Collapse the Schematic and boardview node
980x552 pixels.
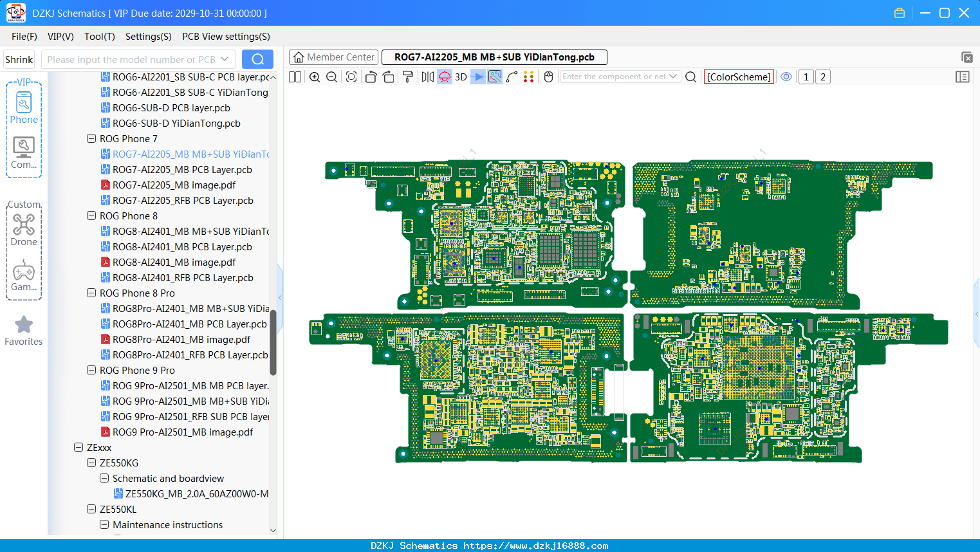coord(104,478)
